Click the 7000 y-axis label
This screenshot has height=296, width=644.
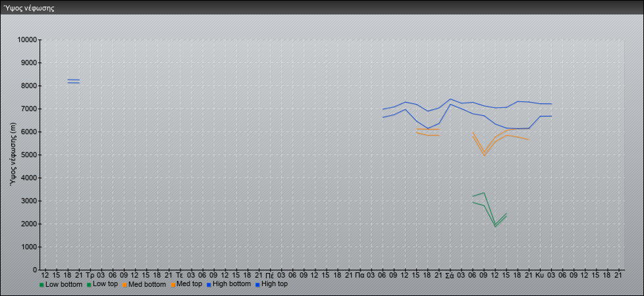[29, 109]
